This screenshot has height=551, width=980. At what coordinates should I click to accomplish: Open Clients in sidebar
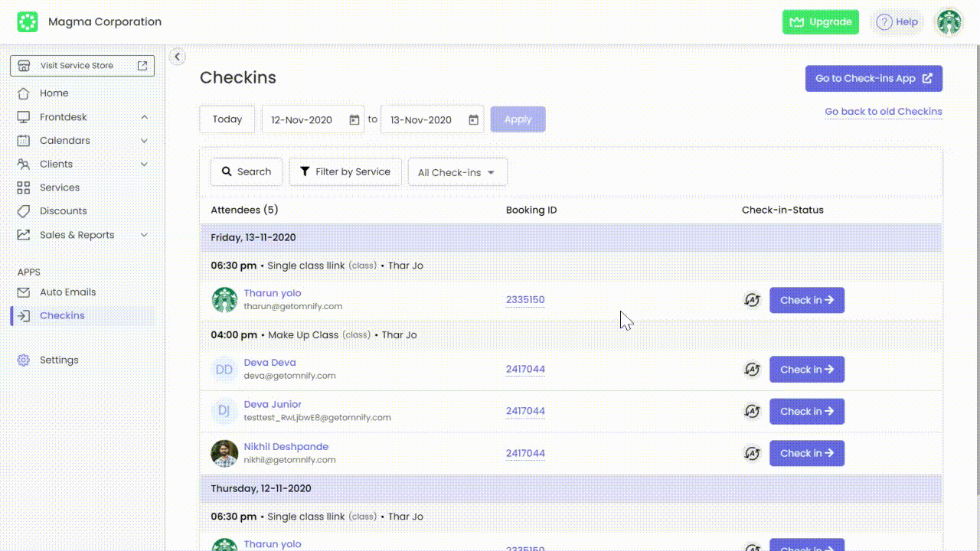pos(56,165)
